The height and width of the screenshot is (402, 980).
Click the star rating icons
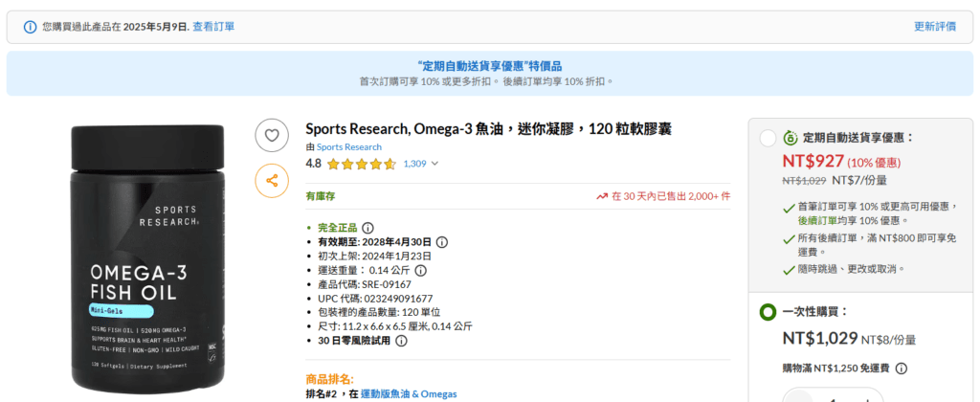(x=361, y=164)
